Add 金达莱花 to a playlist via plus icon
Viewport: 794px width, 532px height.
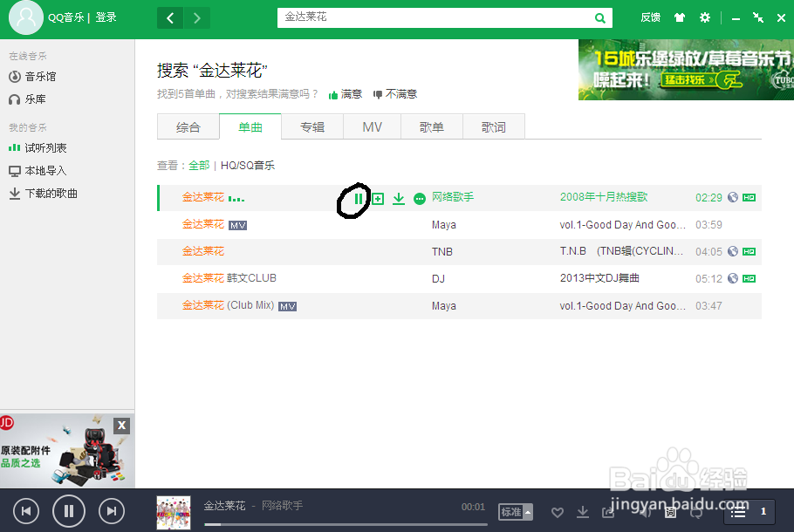[379, 198]
